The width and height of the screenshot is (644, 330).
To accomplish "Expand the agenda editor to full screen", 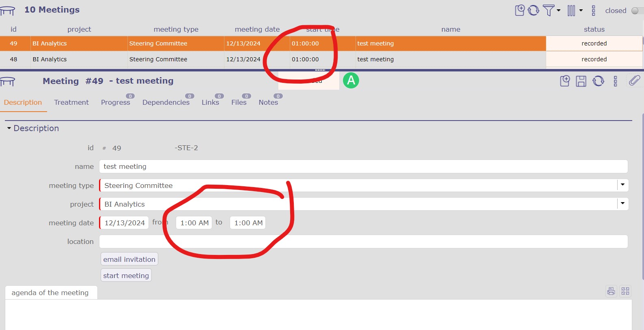I will 625,291.
